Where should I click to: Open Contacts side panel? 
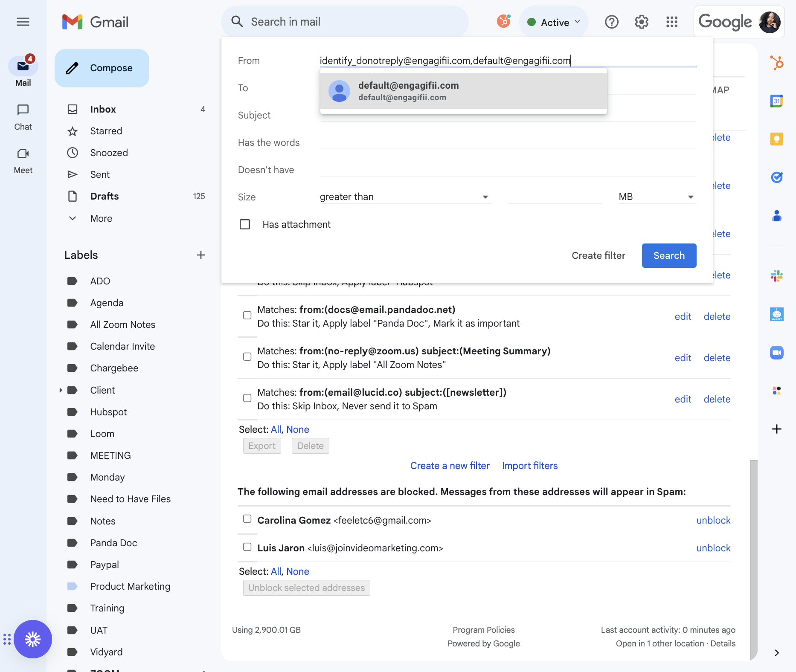coord(777,216)
